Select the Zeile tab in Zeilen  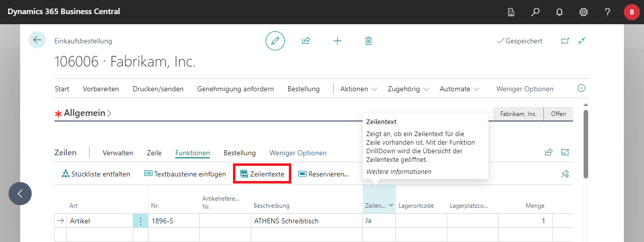click(154, 153)
